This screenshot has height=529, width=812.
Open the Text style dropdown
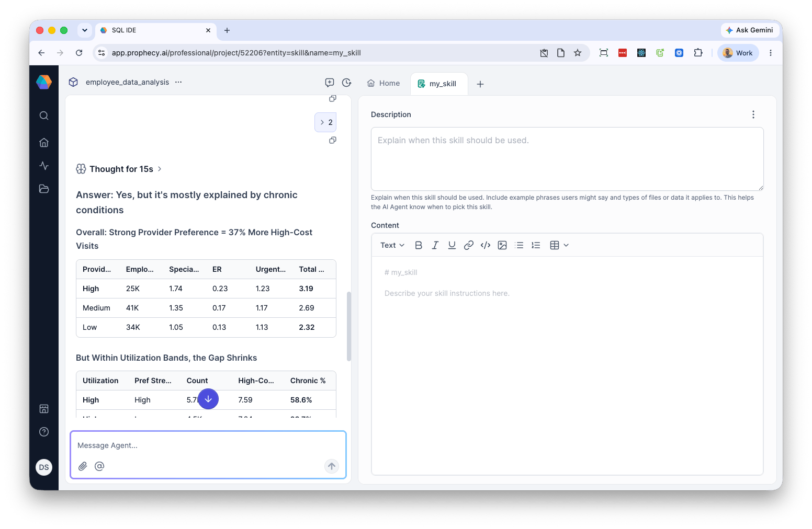[x=392, y=245]
